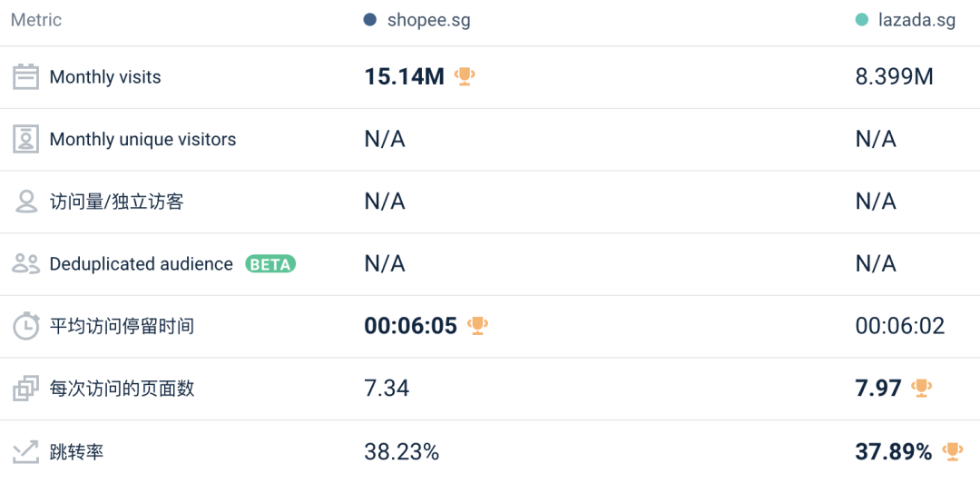This screenshot has width=980, height=483.
Task: Click the BETA badge
Action: coord(270,264)
